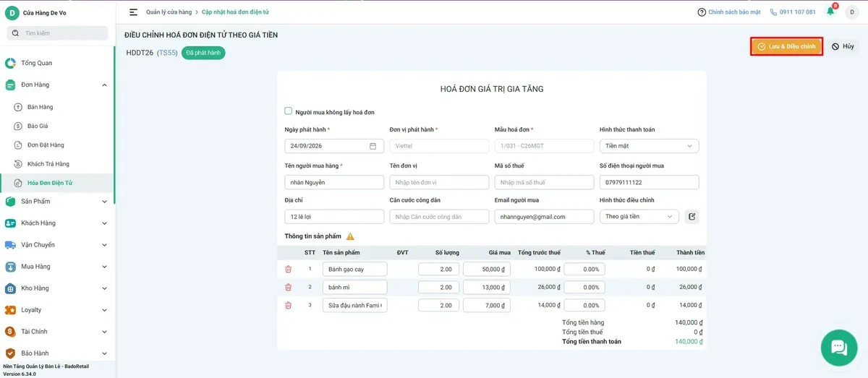Viewport: 868px width, 378px height.
Task: Open the user avatar D menu
Action: pos(851,12)
